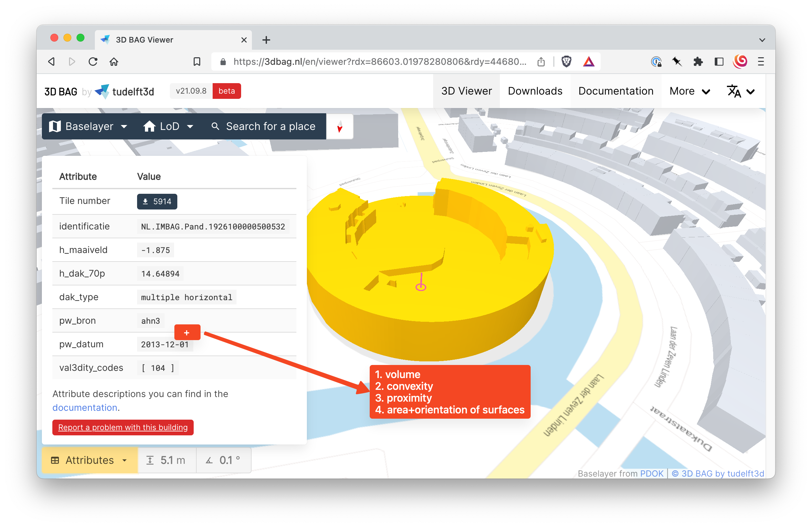The image size is (812, 527).
Task: Expand the More menu
Action: tap(690, 91)
